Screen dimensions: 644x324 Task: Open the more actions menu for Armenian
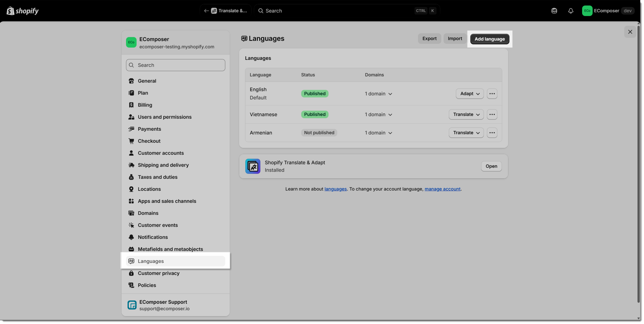pyautogui.click(x=492, y=133)
